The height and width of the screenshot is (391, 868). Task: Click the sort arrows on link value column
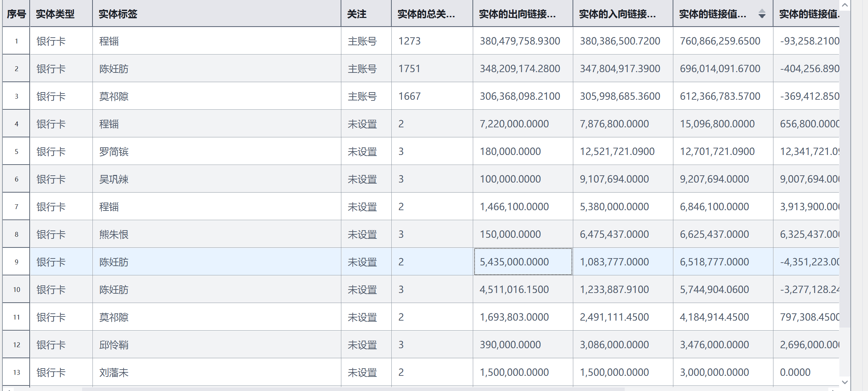pyautogui.click(x=762, y=14)
